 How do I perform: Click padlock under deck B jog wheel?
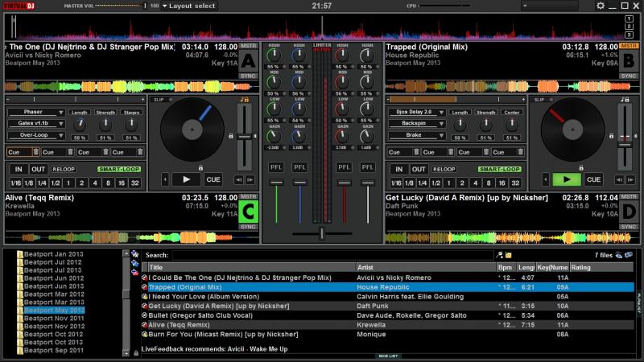(580, 168)
